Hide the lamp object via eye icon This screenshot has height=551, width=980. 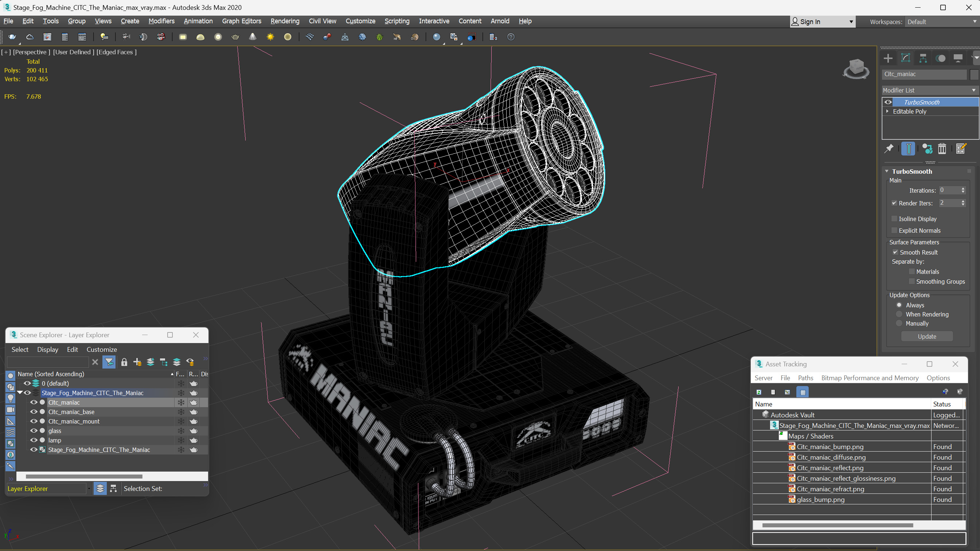tap(34, 440)
